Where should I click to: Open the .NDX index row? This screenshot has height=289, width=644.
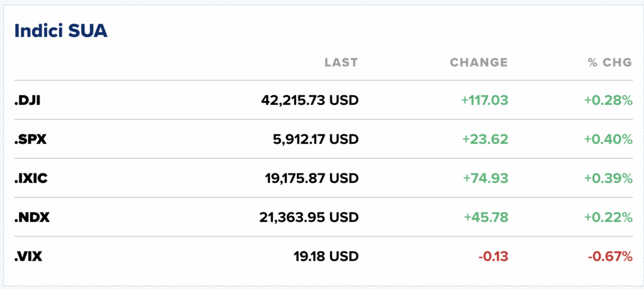coord(32,217)
